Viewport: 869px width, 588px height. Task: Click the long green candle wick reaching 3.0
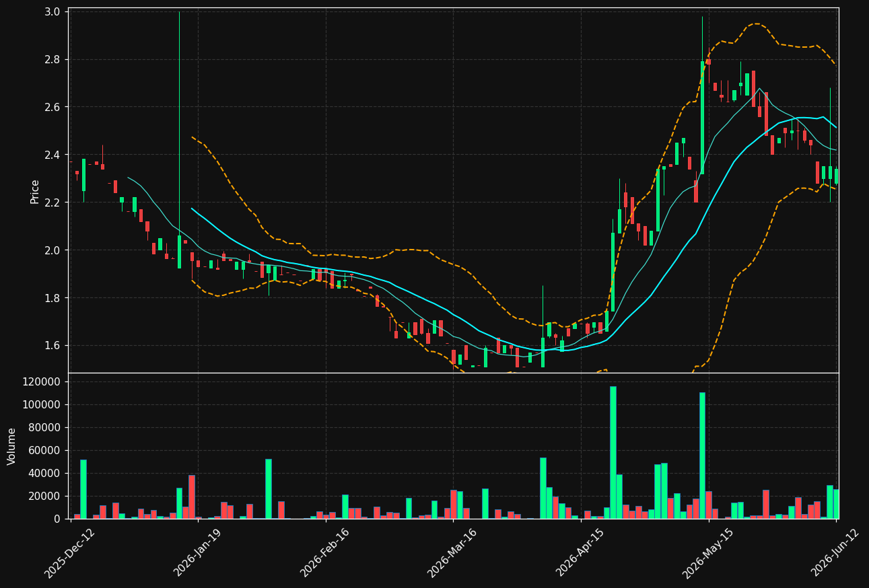tap(179, 124)
